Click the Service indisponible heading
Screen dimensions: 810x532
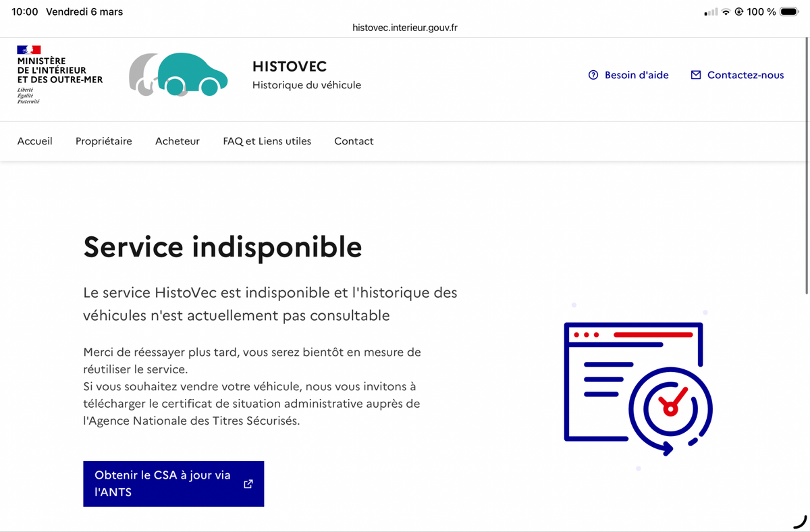223,247
